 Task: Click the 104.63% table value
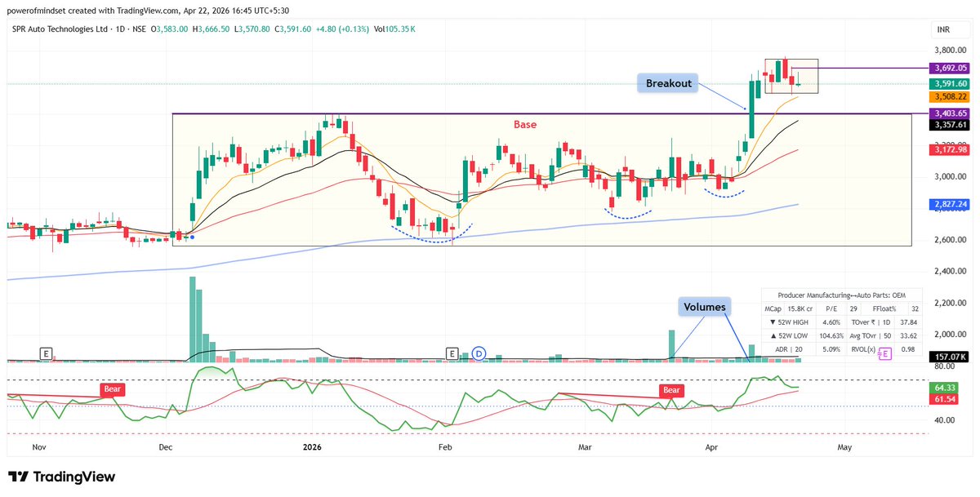click(831, 335)
